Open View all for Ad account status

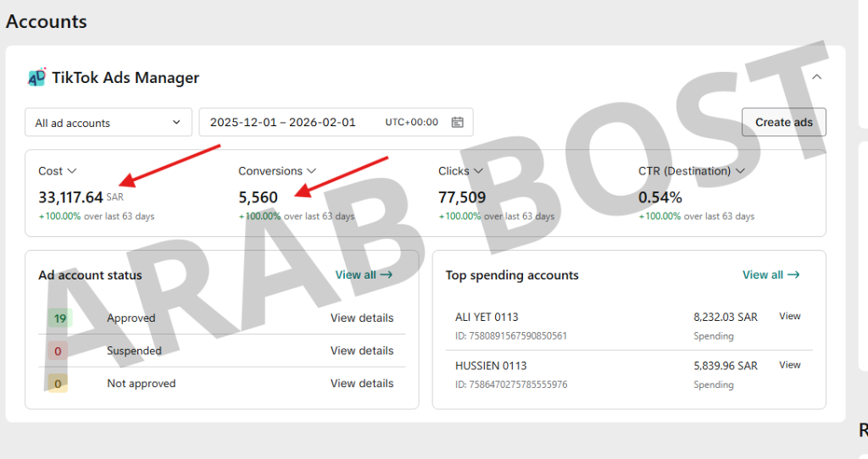pos(364,275)
